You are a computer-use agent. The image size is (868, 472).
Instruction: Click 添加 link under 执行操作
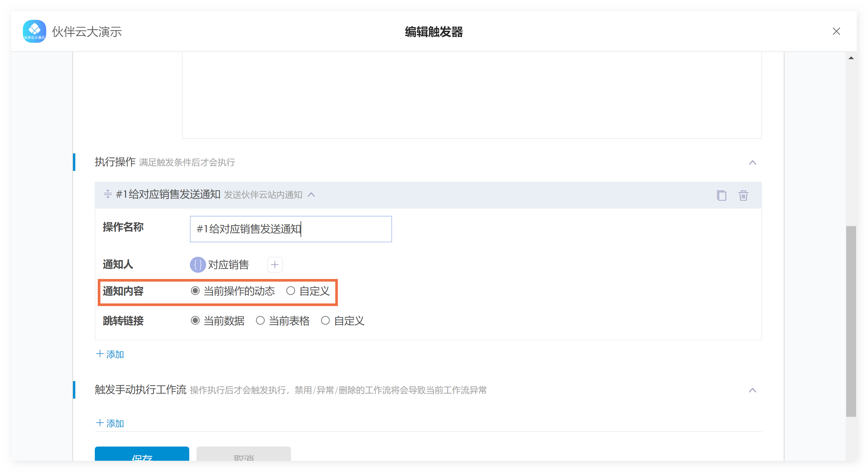pos(110,354)
